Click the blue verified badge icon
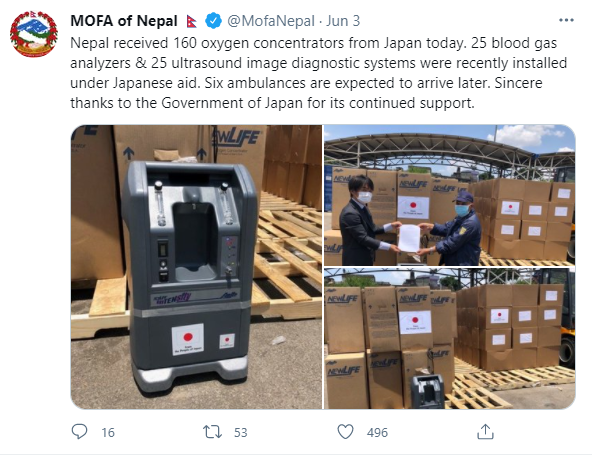Screen dimensions: 592x455 click(213, 21)
